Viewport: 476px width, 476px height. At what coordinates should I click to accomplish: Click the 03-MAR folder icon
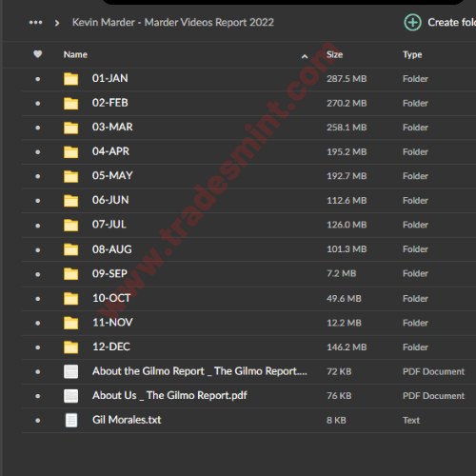(70, 128)
